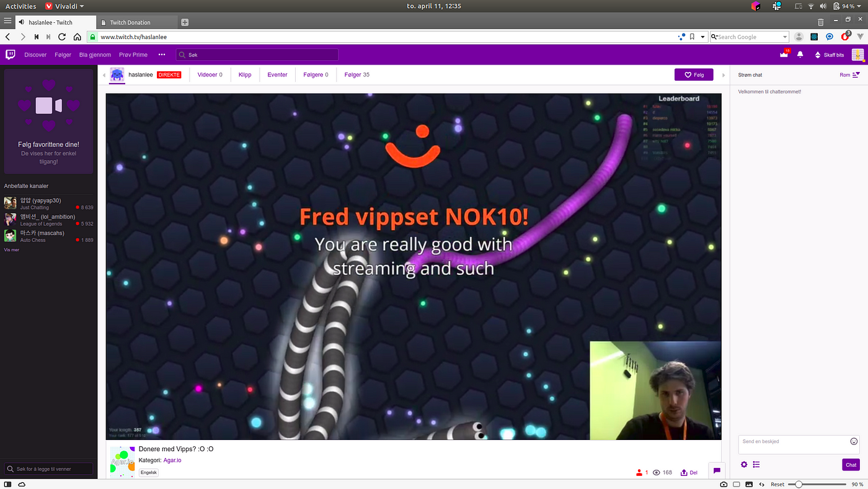This screenshot has height=489, width=868.
Task: Open a new tab with plus button
Action: point(185,22)
